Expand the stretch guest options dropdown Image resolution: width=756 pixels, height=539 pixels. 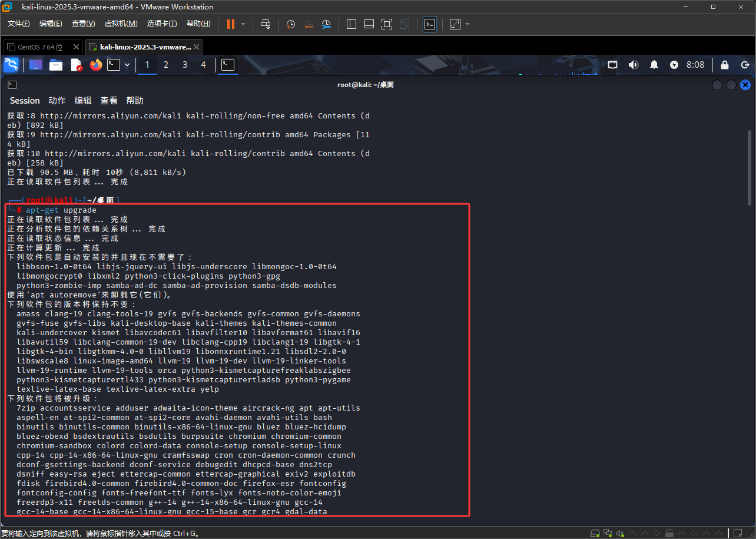pyautogui.click(x=467, y=24)
